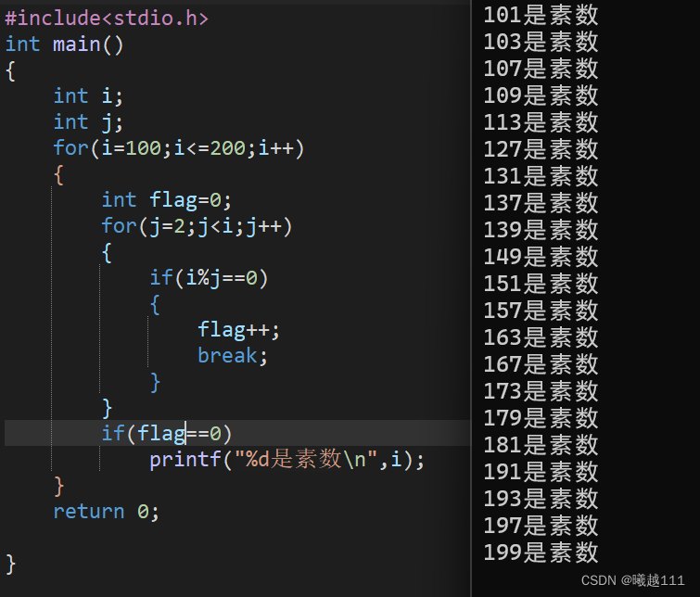Click the orange closing brace of outer for loop
This screenshot has height=597, width=700.
pyautogui.click(x=58, y=486)
